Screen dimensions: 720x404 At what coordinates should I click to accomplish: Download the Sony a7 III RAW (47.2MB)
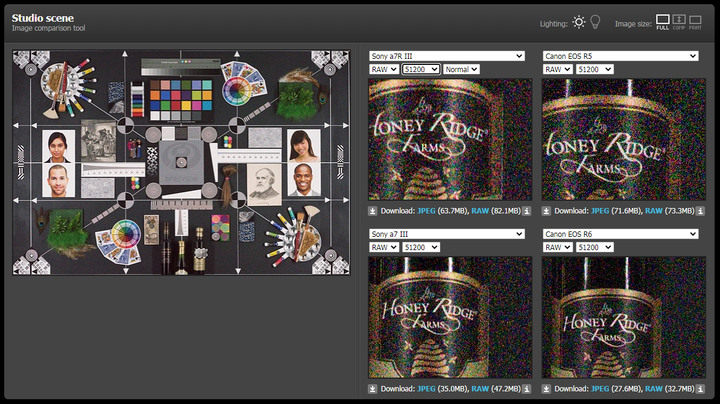click(480, 389)
